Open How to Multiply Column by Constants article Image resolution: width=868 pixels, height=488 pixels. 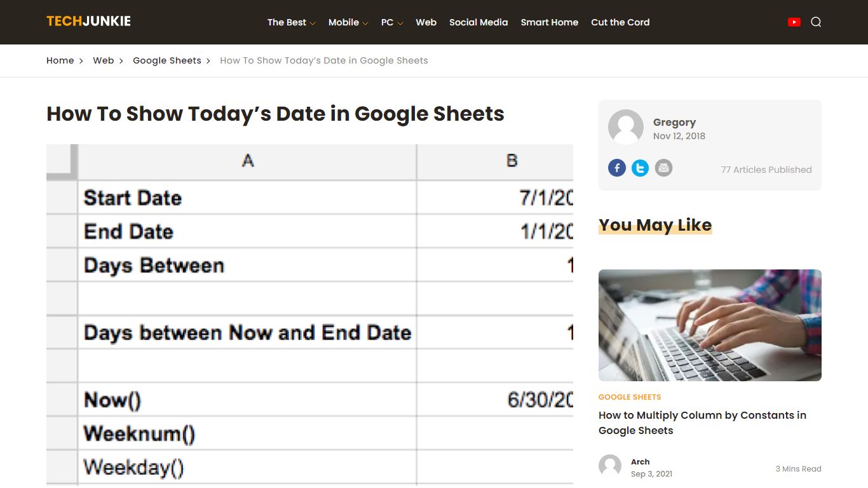[x=702, y=423]
